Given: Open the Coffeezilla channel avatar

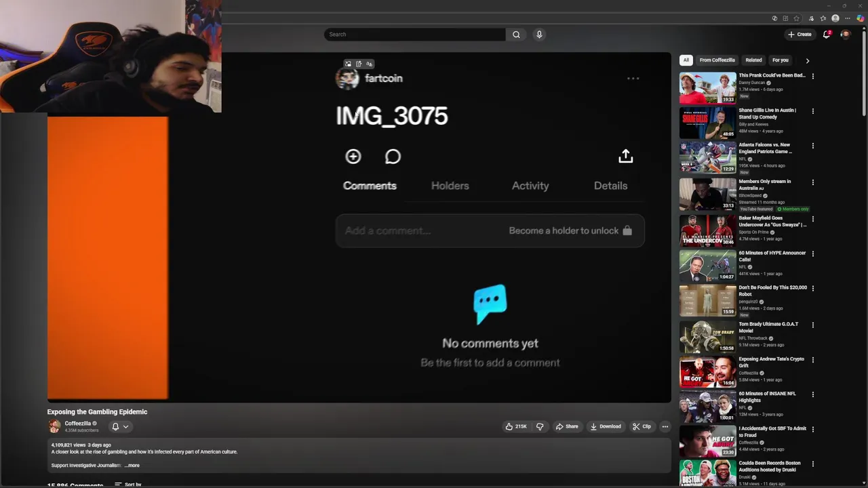Looking at the screenshot, I should point(54,426).
